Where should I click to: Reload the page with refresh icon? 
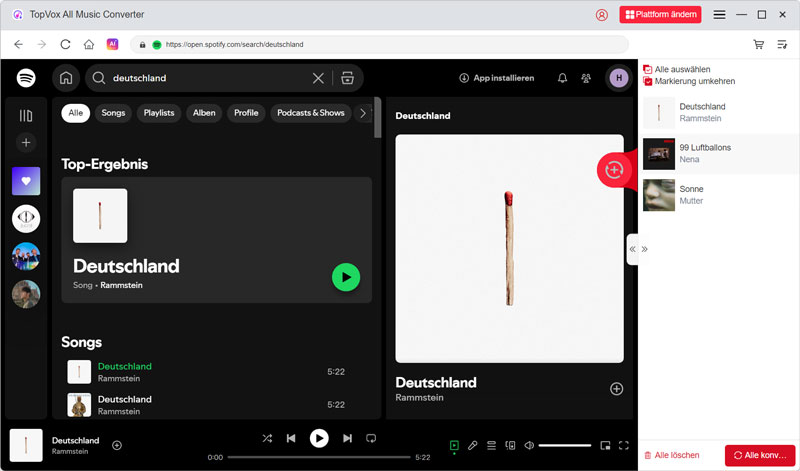tap(66, 45)
